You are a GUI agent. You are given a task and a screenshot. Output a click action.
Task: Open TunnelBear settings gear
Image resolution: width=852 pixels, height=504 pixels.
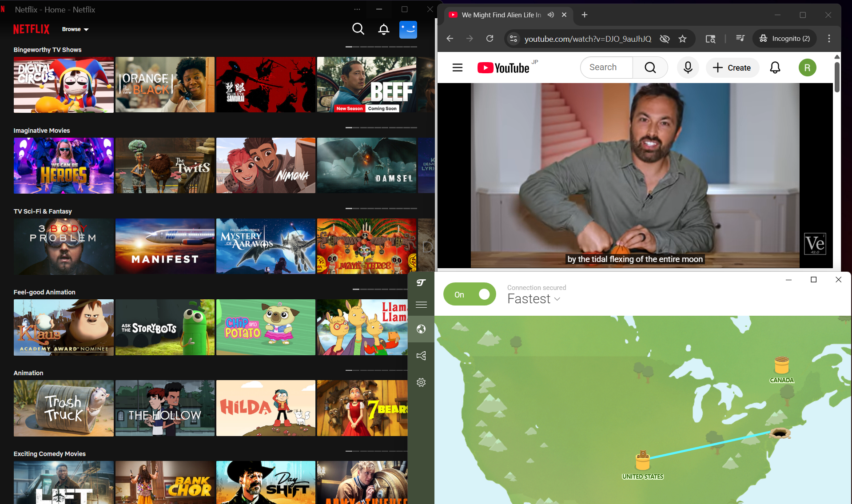click(x=421, y=382)
